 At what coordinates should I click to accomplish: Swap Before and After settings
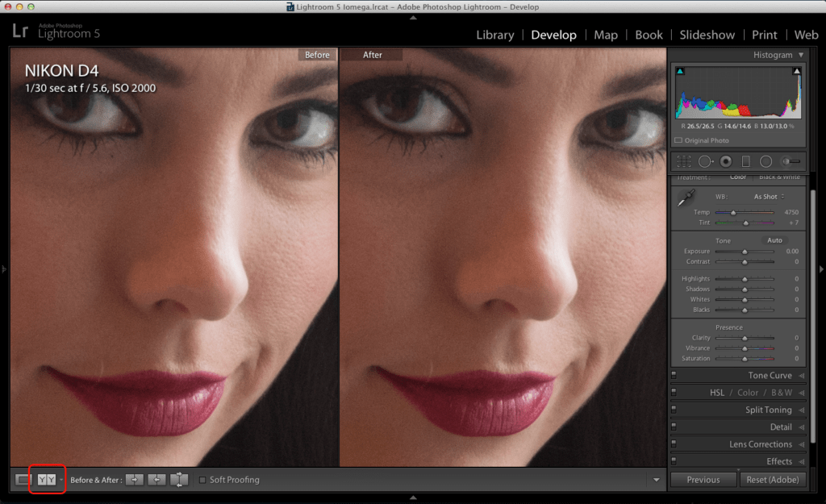[179, 480]
